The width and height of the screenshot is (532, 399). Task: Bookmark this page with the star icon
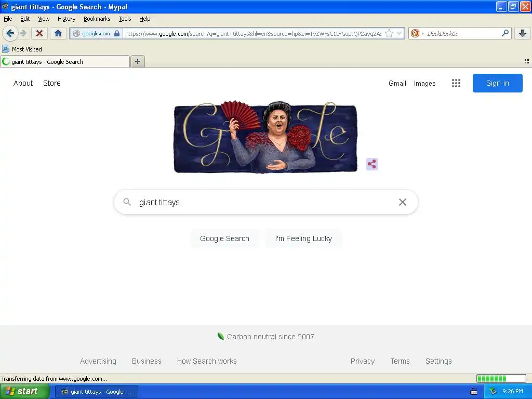coord(389,33)
